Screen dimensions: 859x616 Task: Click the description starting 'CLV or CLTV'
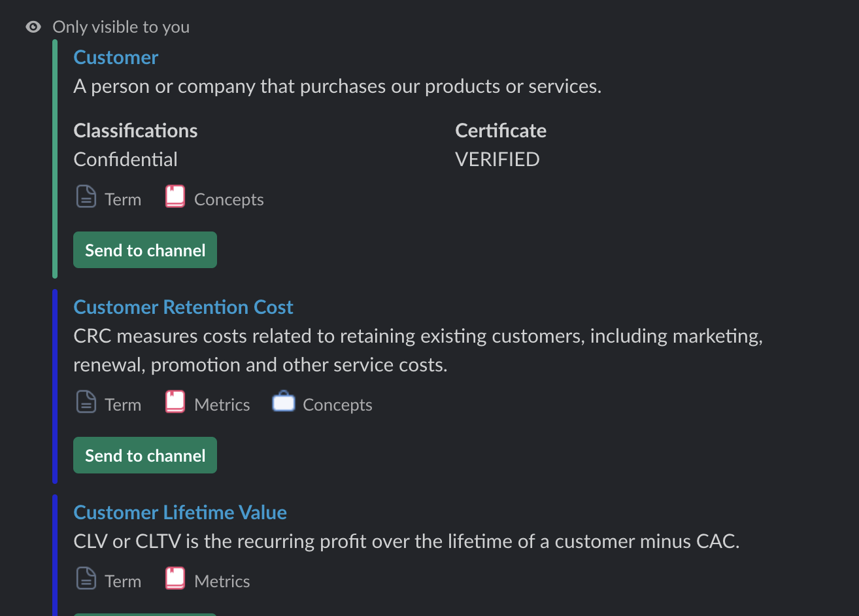(407, 541)
